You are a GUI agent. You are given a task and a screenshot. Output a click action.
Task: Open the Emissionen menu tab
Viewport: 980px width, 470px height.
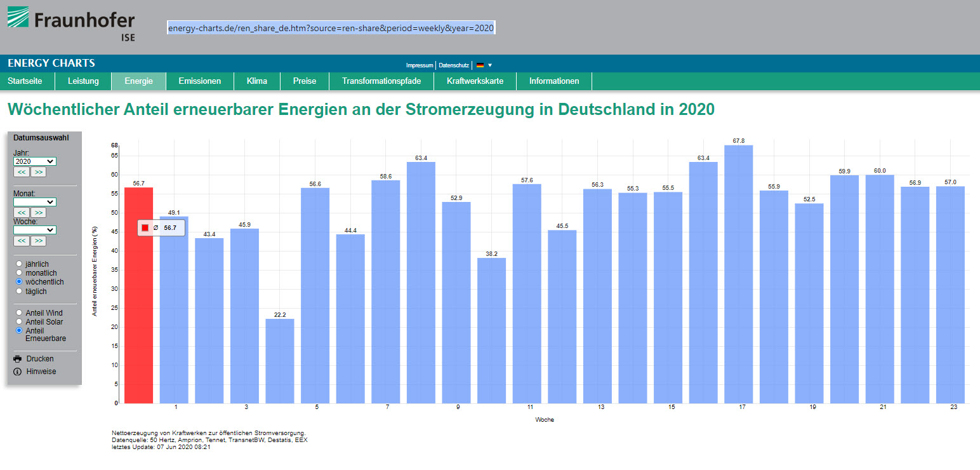tap(200, 81)
